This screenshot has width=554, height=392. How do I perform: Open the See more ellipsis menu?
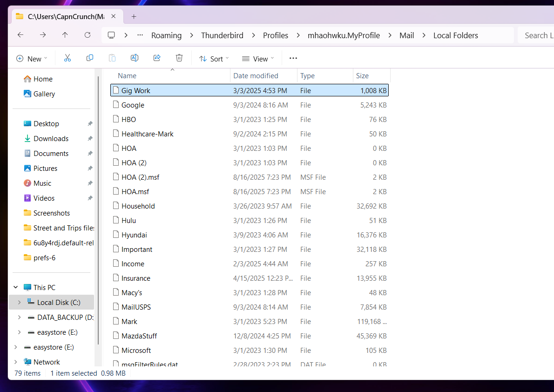(x=293, y=58)
